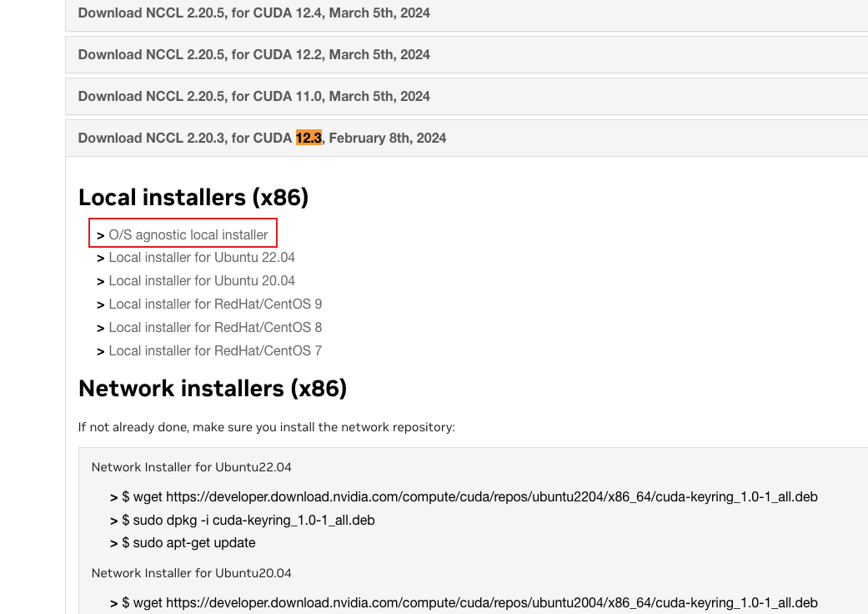Open the NCCL 2.20.5 CUDA 11.0 accordion
The width and height of the screenshot is (868, 614).
(253, 96)
